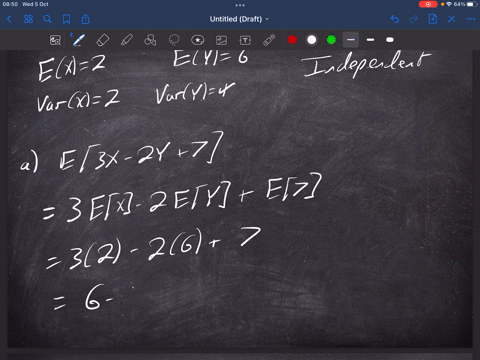Image resolution: width=480 pixels, height=360 pixels.
Task: Choose the red pen color
Action: click(x=292, y=40)
